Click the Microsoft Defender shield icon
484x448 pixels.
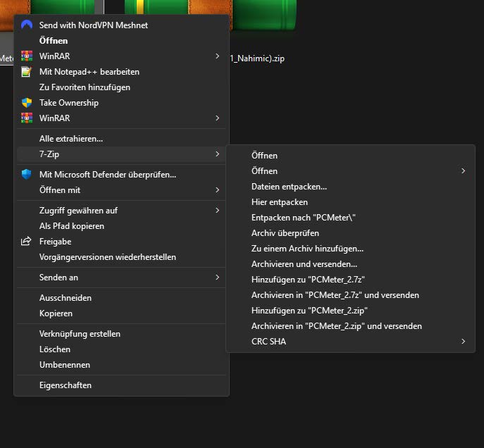(27, 174)
